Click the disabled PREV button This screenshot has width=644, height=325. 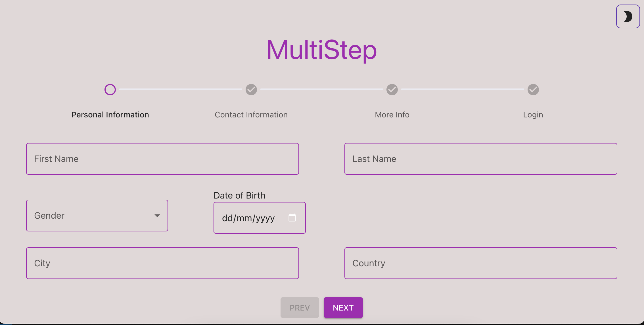point(300,308)
